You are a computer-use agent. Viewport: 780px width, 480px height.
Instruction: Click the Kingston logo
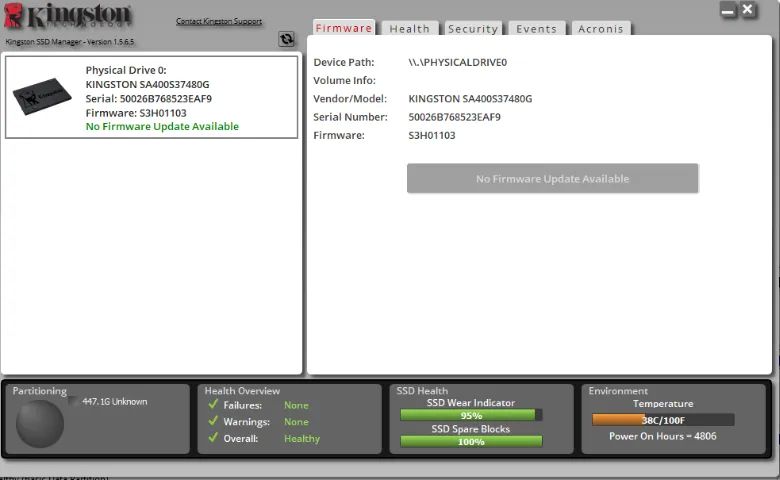point(67,15)
